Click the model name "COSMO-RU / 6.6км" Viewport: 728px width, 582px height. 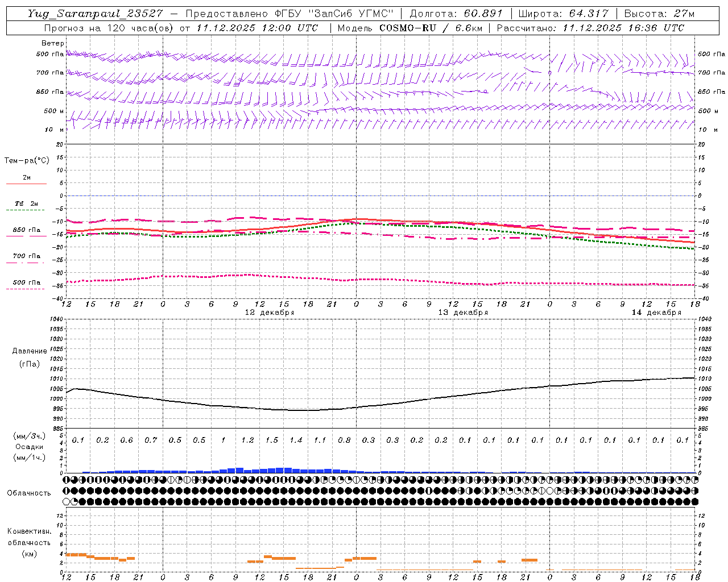click(x=431, y=28)
